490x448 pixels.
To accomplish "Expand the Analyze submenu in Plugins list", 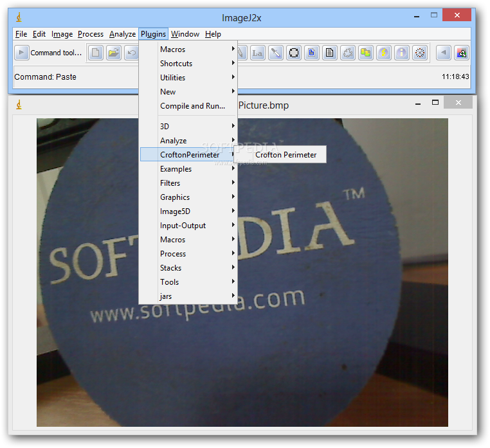I will coord(188,141).
